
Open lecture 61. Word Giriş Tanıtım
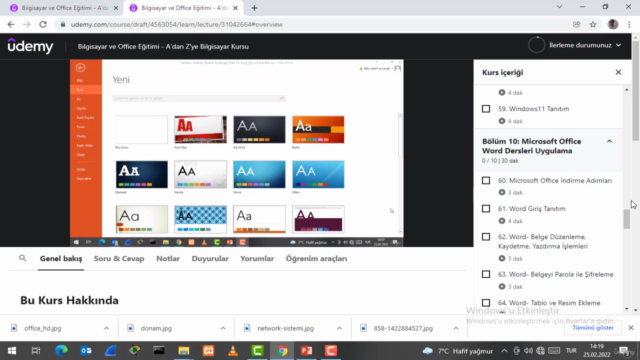(531, 209)
